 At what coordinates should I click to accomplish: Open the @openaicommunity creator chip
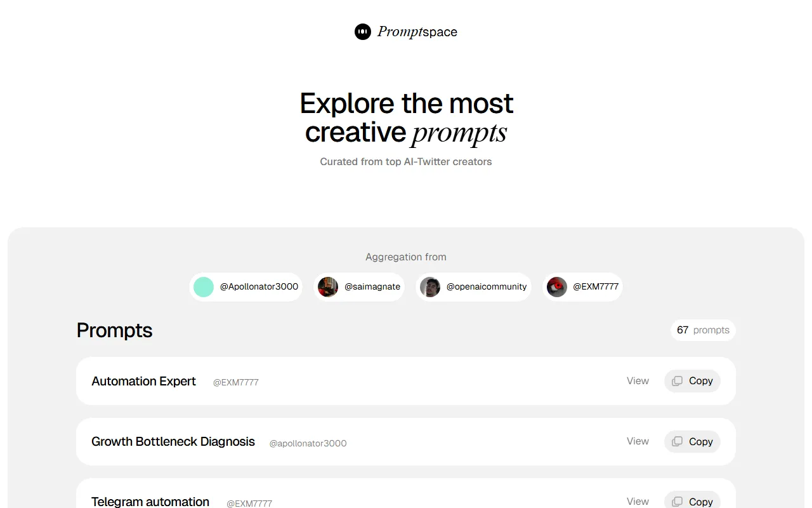pyautogui.click(x=473, y=287)
